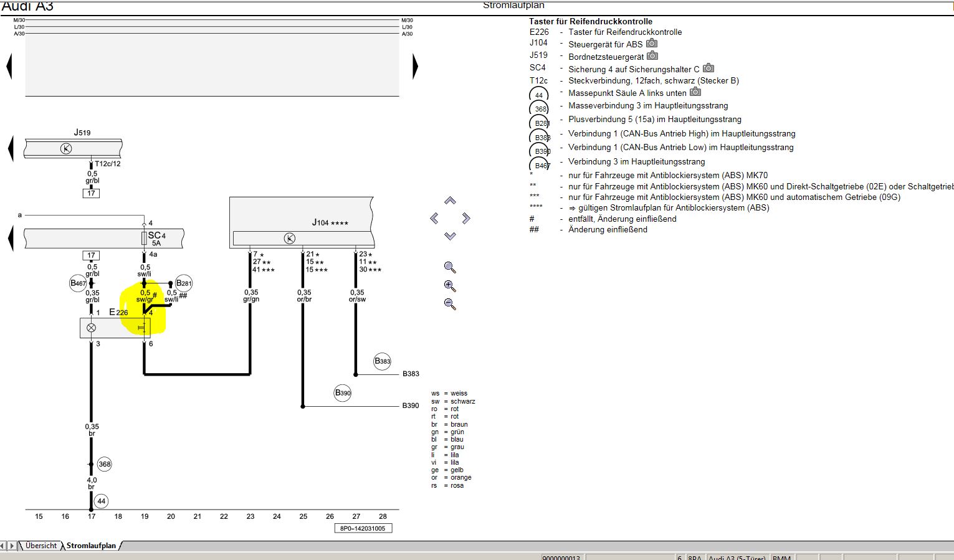Click connection circle B383 in diagram
Image resolution: width=954 pixels, height=560 pixels.
[x=382, y=361]
